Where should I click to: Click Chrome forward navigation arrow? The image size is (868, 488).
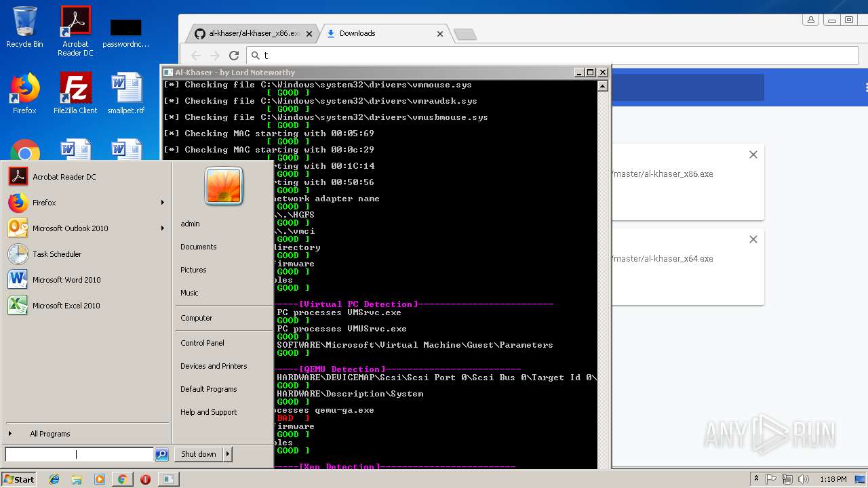point(215,56)
